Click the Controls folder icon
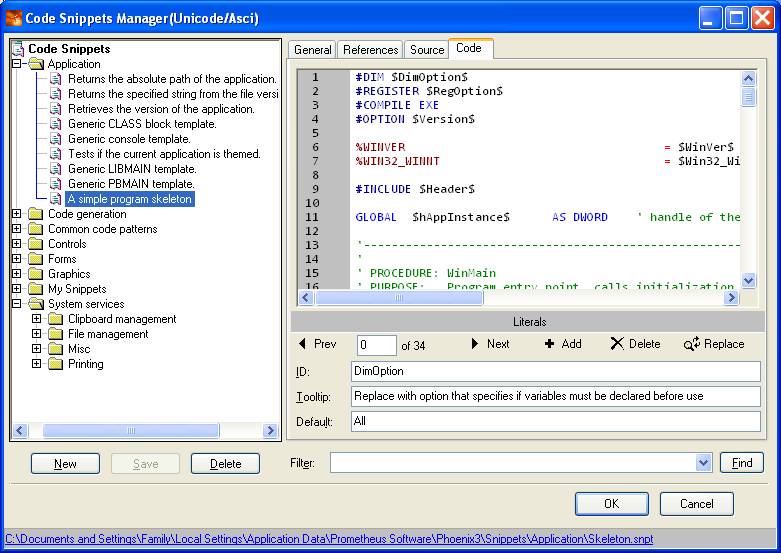781x553 pixels. [36, 244]
